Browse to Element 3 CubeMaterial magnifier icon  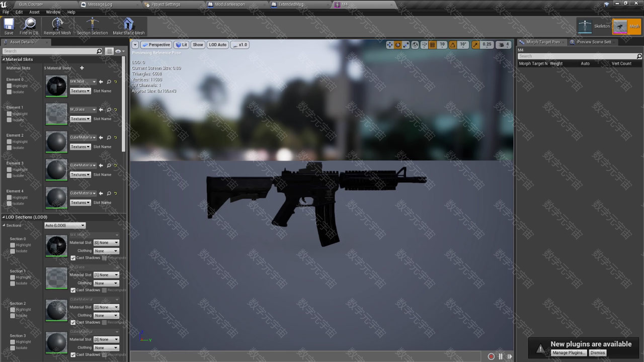[109, 165]
